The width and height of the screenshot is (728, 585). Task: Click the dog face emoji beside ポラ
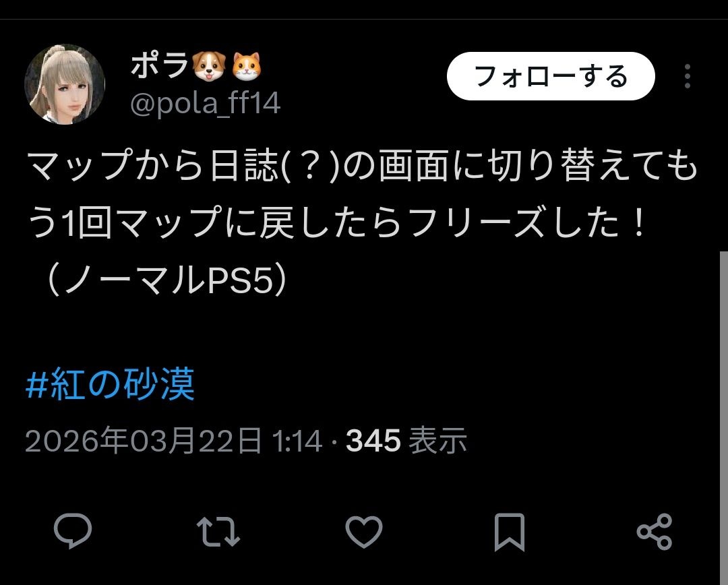tap(208, 65)
